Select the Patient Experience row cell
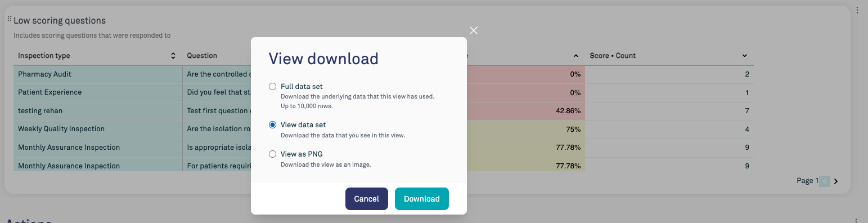The width and height of the screenshot is (868, 223). click(98, 92)
